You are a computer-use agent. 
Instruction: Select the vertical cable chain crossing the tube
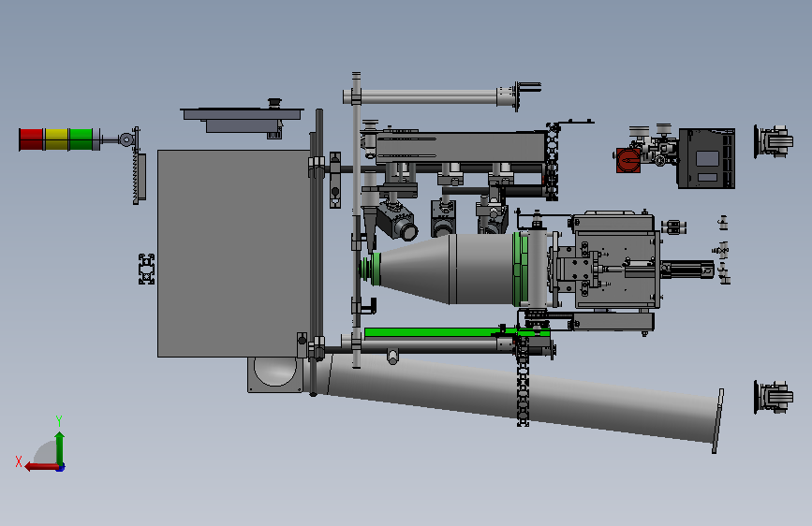[x=523, y=381]
